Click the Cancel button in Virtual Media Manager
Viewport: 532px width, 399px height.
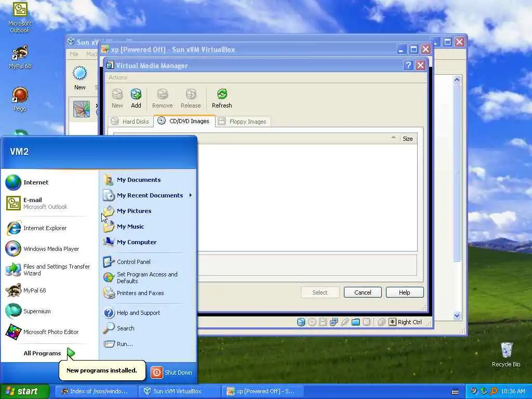[363, 292]
